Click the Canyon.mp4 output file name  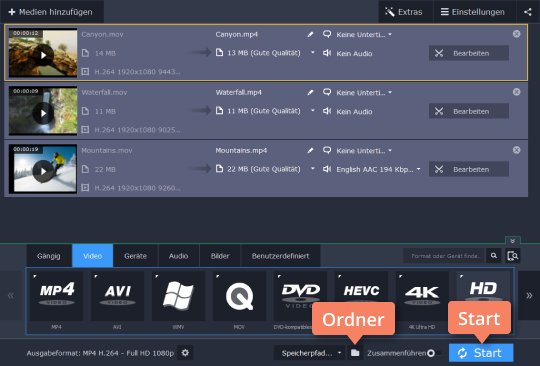click(237, 34)
